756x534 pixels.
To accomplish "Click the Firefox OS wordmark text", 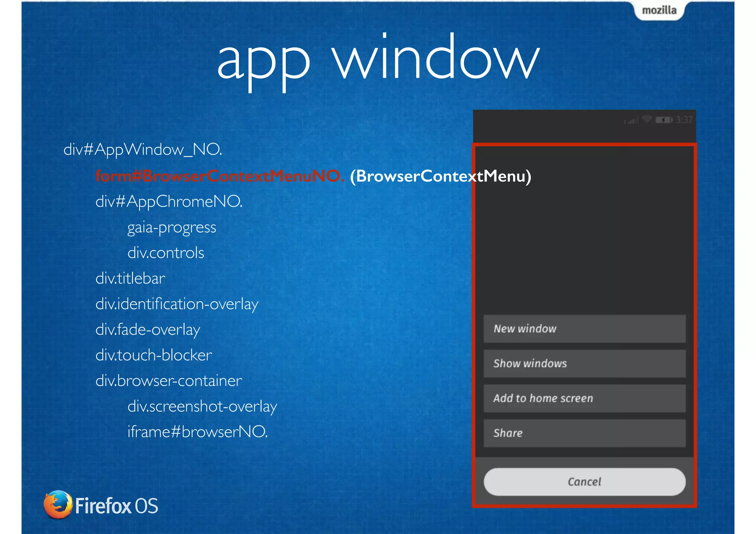I will 117,506.
